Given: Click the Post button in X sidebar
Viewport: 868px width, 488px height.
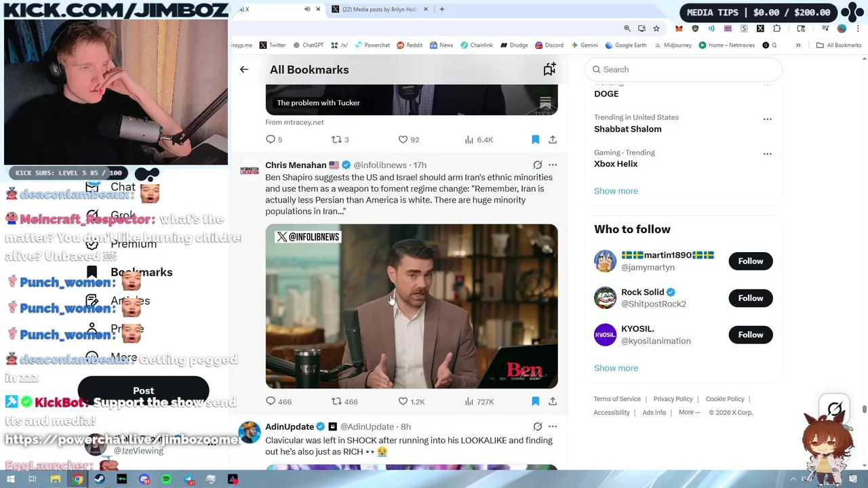Looking at the screenshot, I should tap(143, 390).
